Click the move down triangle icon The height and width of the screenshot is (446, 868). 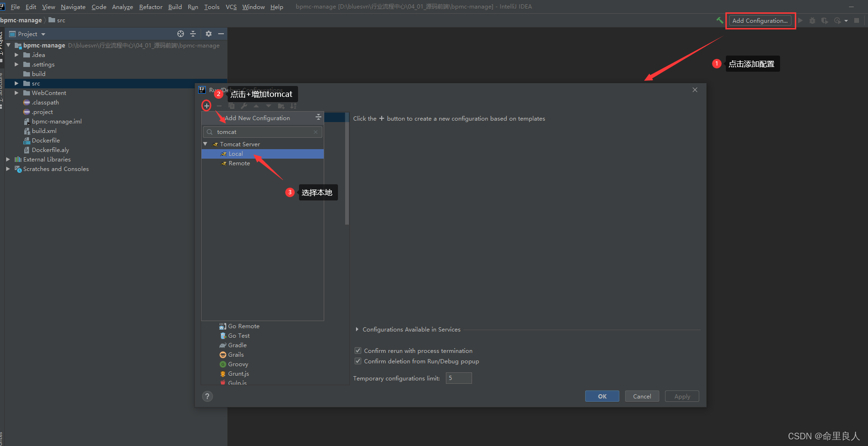coord(269,106)
